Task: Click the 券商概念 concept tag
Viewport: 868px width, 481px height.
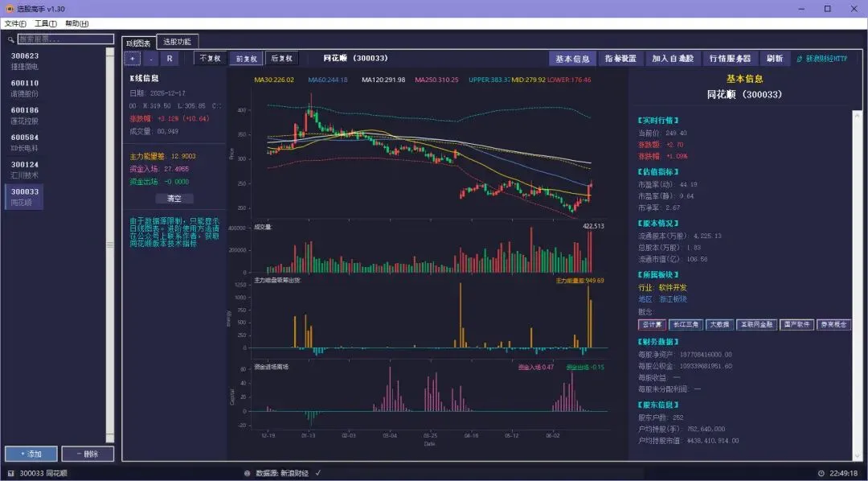Action: 833,325
